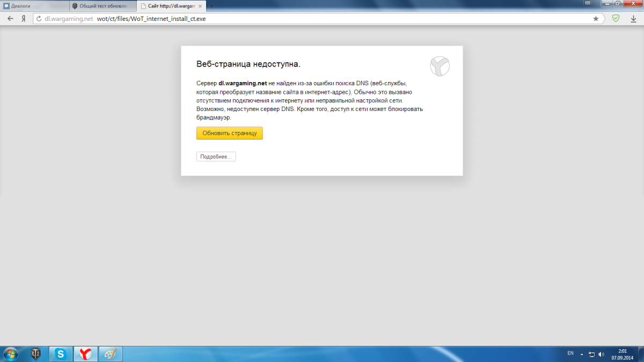Bookmark this page with the star icon
Viewport: 644px width, 362px height.
click(596, 18)
